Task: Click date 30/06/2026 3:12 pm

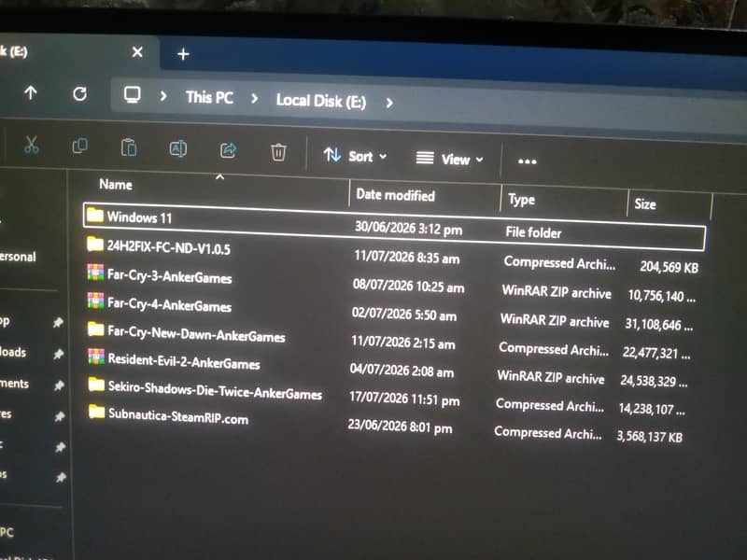Action: pos(408,229)
